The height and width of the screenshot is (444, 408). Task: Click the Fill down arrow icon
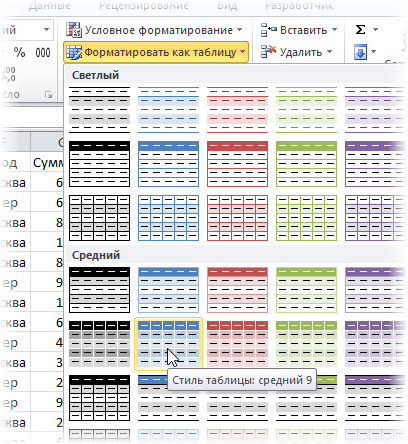click(x=361, y=52)
